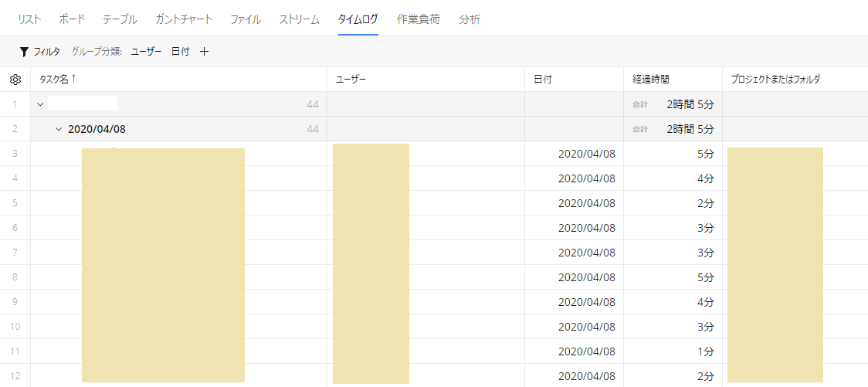Screen dimensions: 868x387
Task: Collapse the top-level user group chevron
Action: point(40,104)
